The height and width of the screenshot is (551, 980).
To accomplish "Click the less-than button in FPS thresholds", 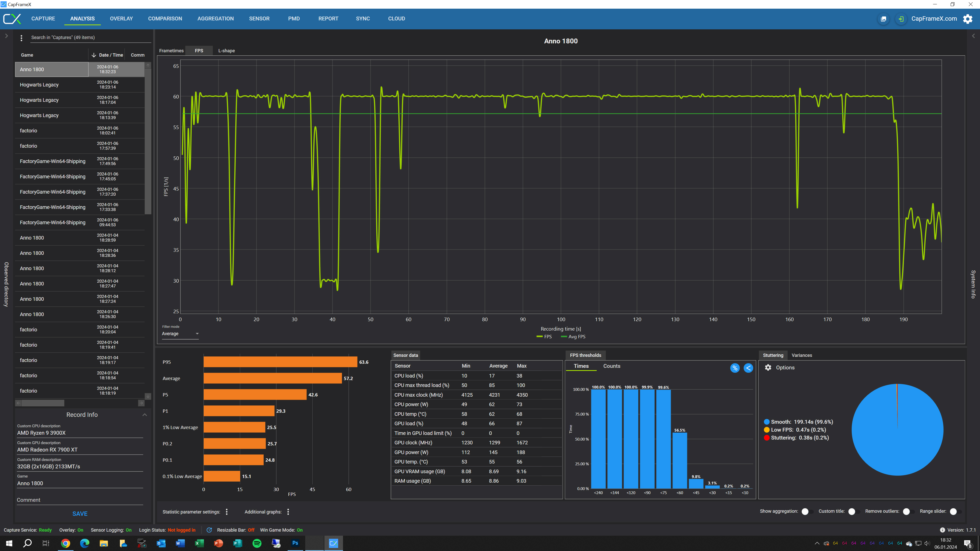I will coord(748,368).
